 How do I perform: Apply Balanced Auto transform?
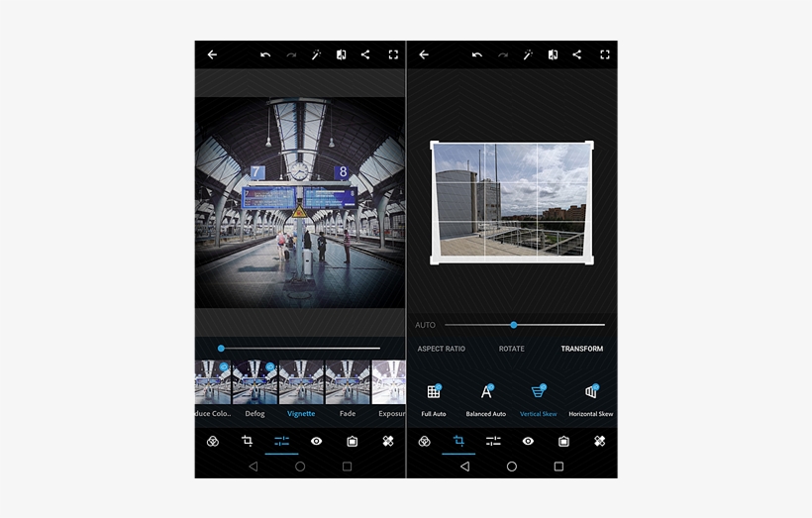[x=486, y=400]
